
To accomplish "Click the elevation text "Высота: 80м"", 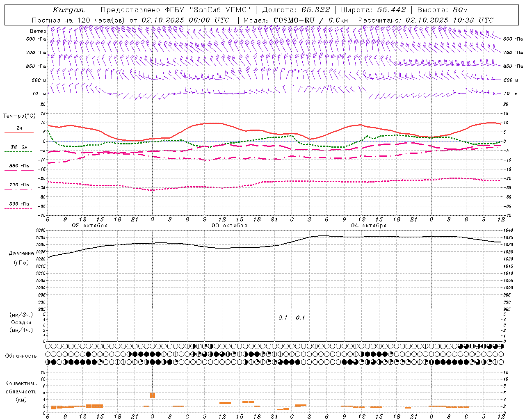I will pyautogui.click(x=442, y=10).
